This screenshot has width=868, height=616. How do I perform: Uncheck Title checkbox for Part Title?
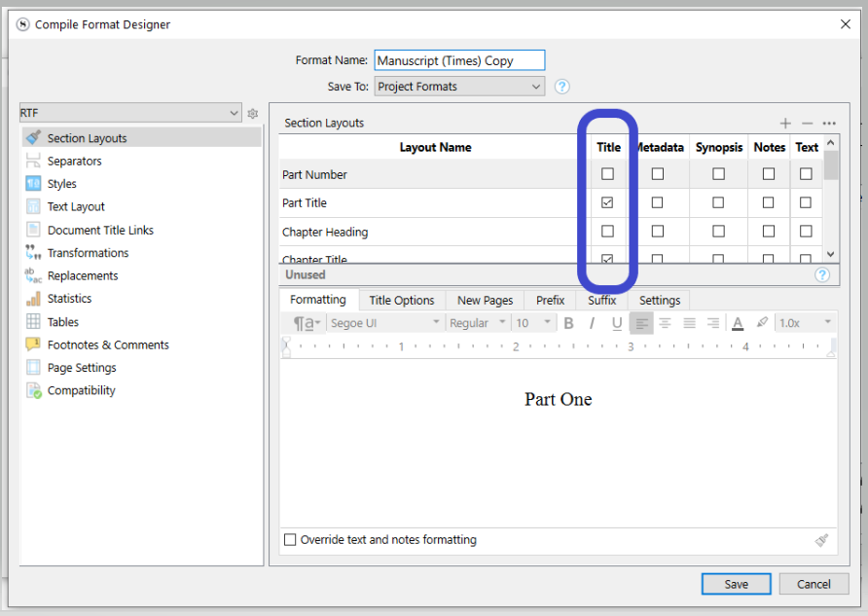coord(607,202)
